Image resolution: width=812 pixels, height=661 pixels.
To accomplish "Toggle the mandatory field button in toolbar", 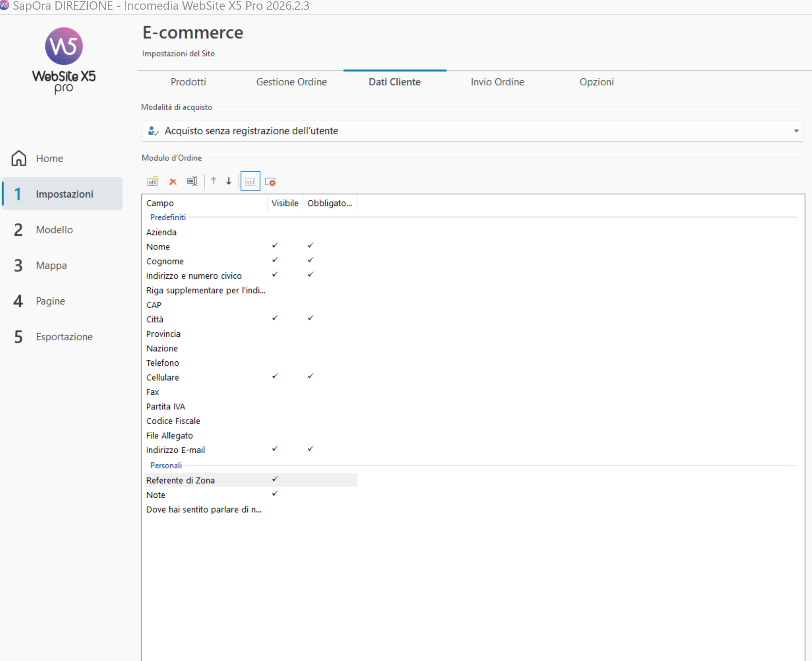I will [270, 182].
